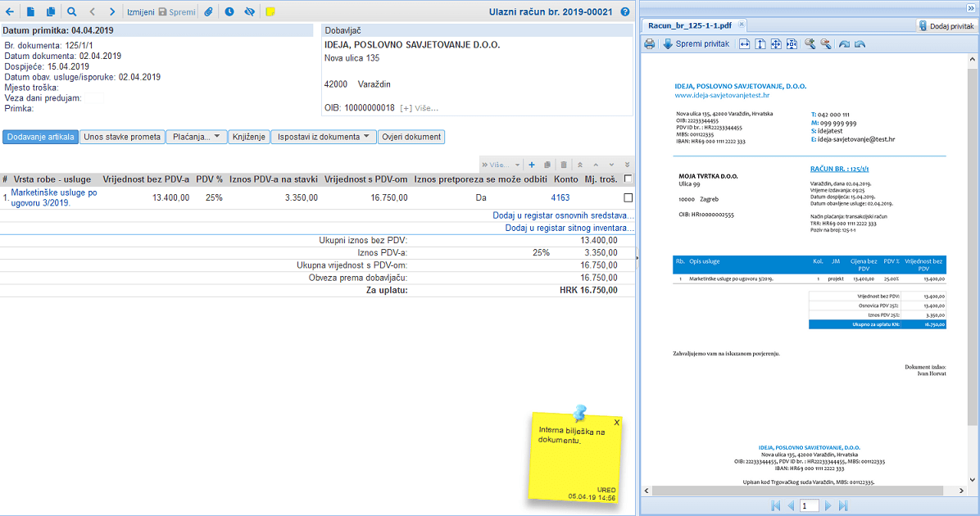Print the PDF using printer icon
Image resolution: width=980 pixels, height=516 pixels.
click(650, 44)
